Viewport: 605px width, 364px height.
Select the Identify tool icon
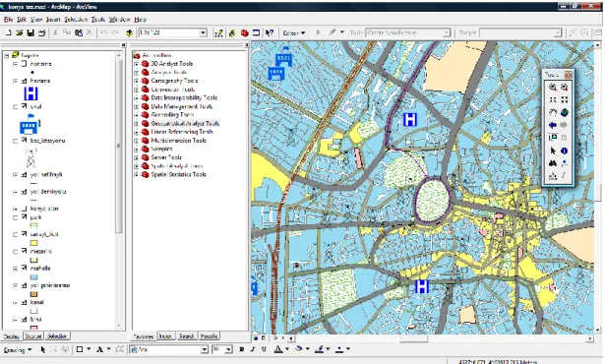tap(565, 151)
